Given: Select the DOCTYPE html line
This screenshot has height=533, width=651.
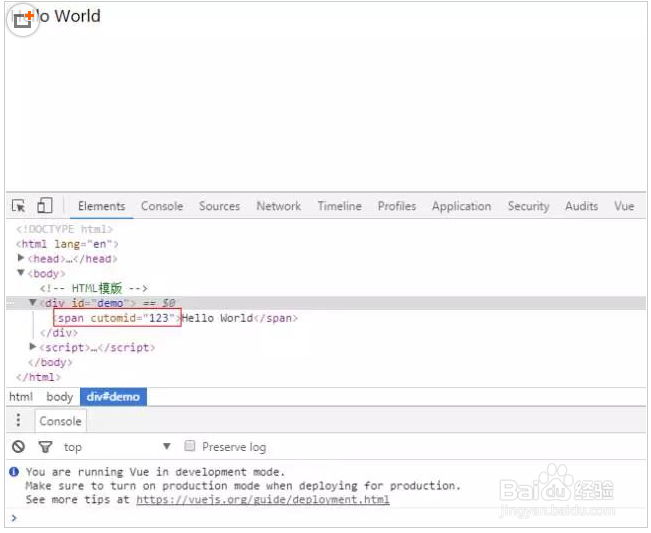Looking at the screenshot, I should point(64,229).
